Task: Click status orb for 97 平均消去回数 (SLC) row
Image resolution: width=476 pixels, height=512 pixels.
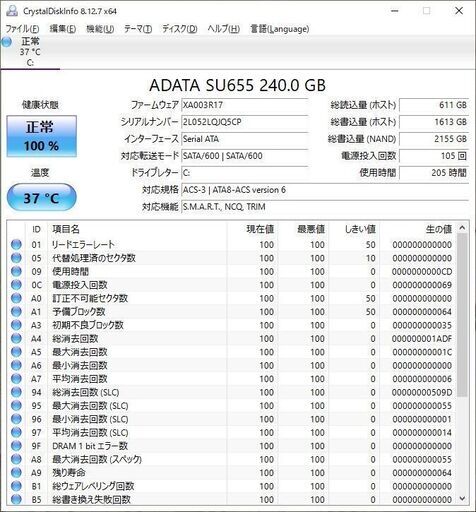Action: [x=16, y=432]
